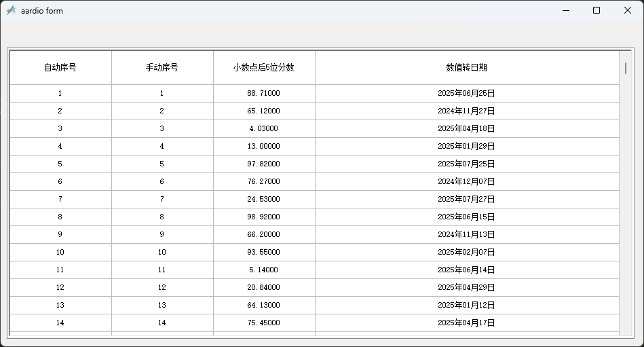This screenshot has height=347, width=644.
Task: Click 自动序号 cell in the 88.71000 row
Action: click(60, 93)
